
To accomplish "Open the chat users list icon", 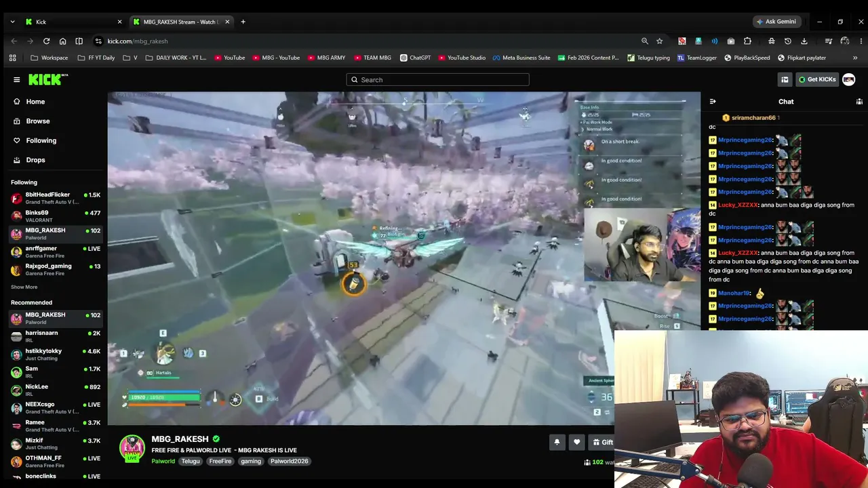I will coord(859,102).
